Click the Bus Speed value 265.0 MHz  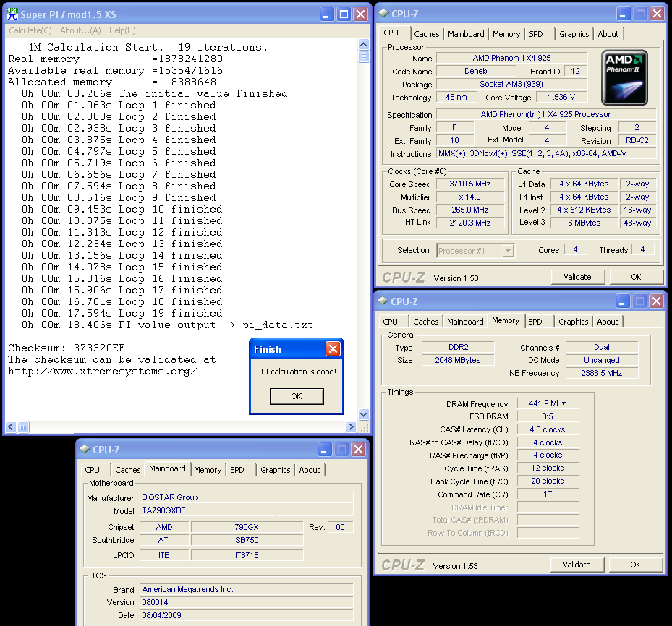tap(469, 210)
